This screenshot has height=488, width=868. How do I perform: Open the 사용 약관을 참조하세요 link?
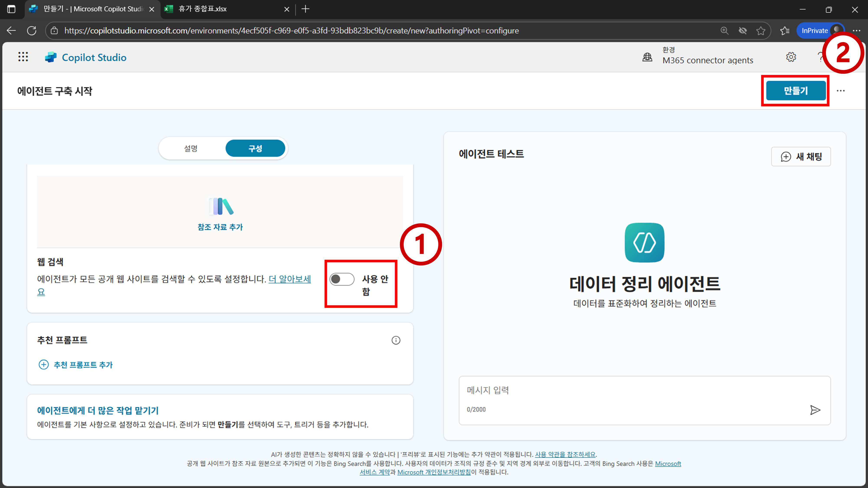565,454
